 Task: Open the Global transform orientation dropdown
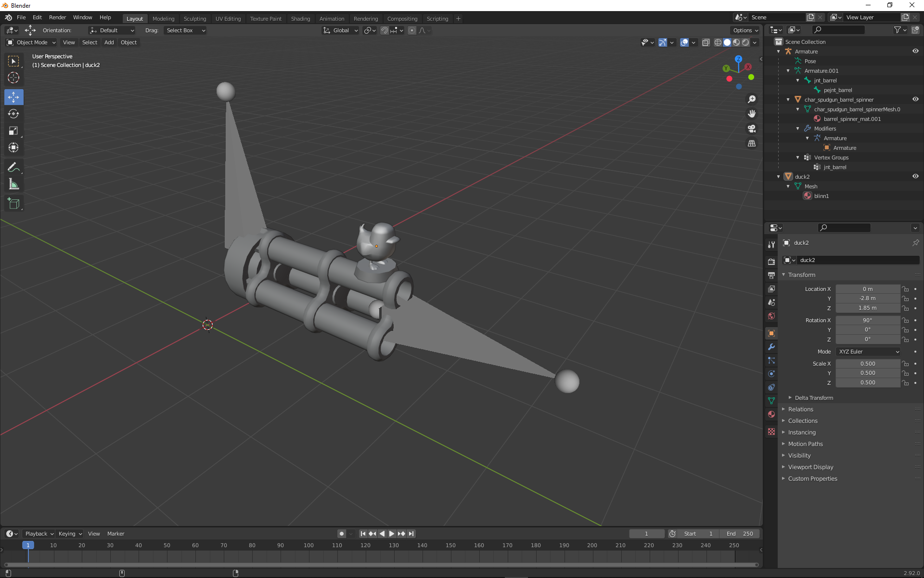tap(341, 30)
